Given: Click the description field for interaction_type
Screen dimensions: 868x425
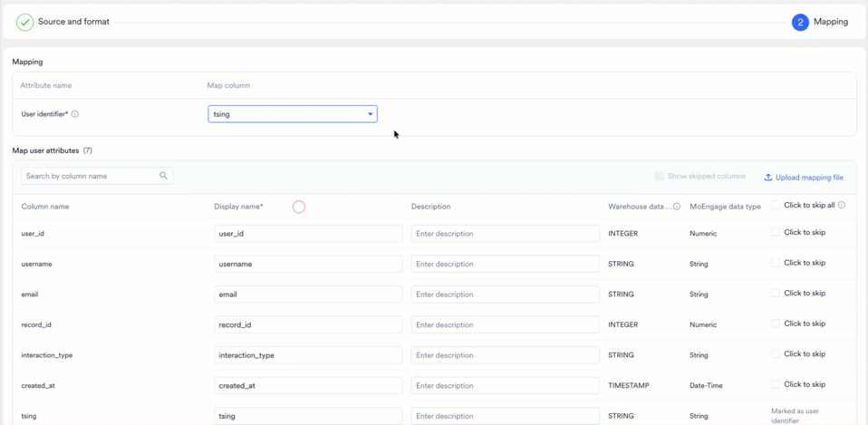Looking at the screenshot, I should click(x=505, y=355).
